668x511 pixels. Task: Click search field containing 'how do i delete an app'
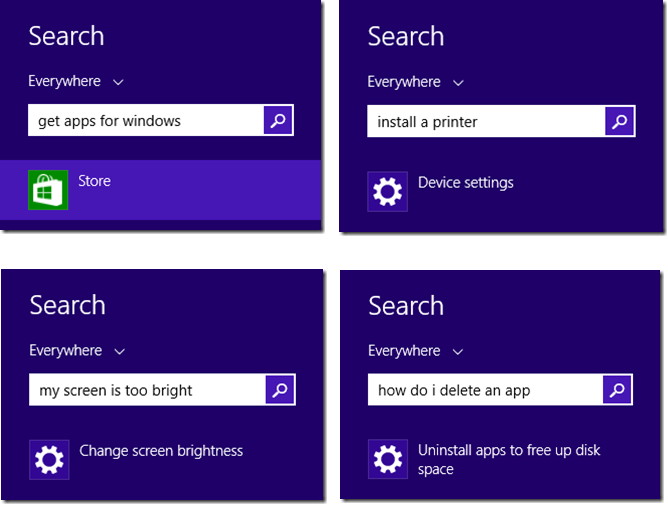pyautogui.click(x=485, y=390)
